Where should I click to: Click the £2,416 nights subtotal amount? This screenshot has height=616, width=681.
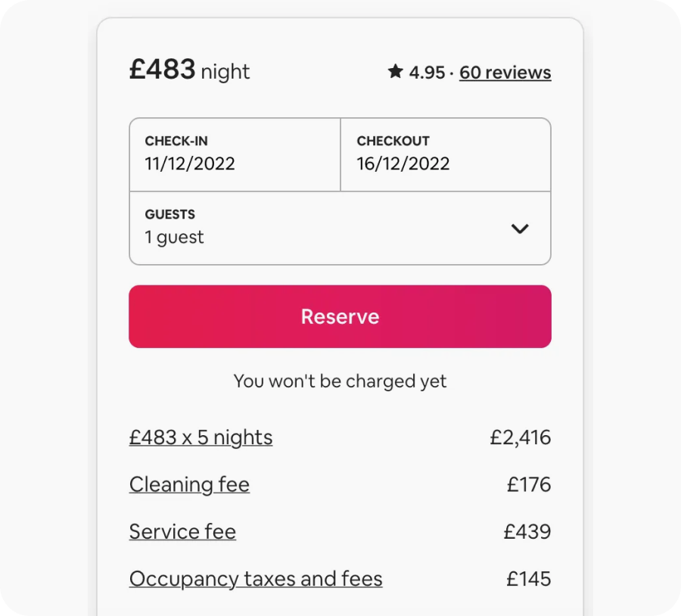[x=521, y=437]
